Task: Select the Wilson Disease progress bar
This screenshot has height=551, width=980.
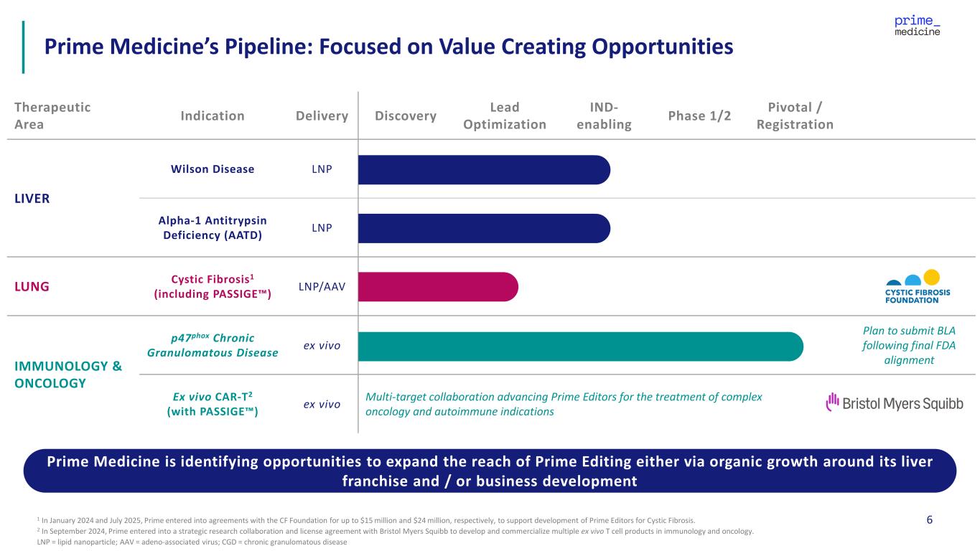Action: pyautogui.click(x=483, y=169)
